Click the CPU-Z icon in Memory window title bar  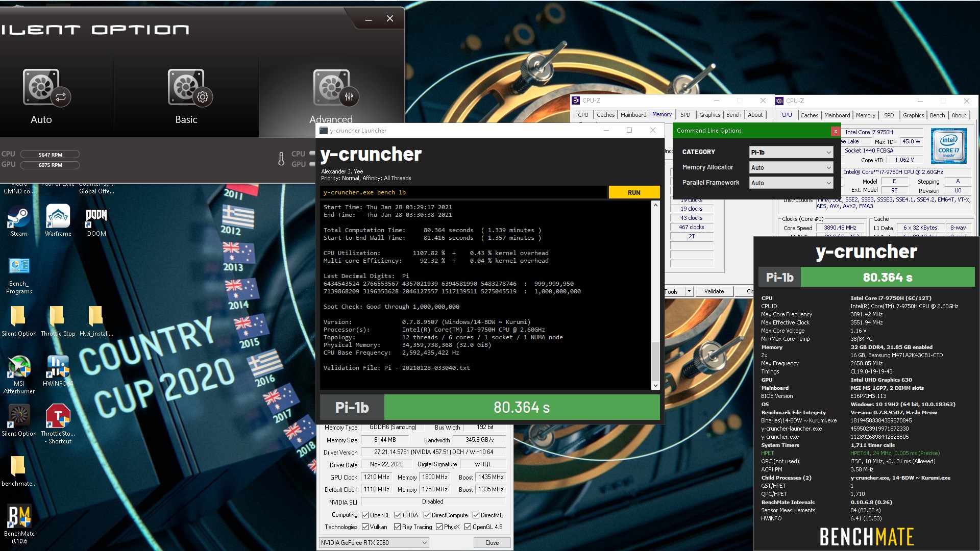pos(576,101)
